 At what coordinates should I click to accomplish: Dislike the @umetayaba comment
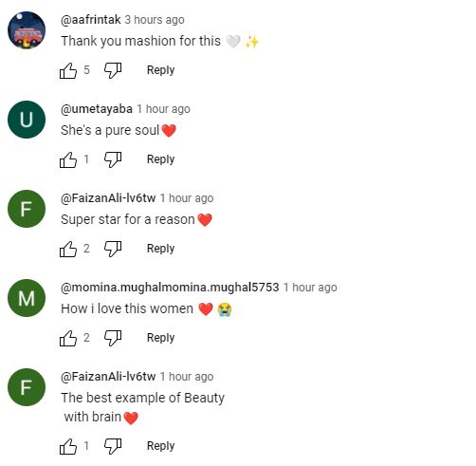pyautogui.click(x=113, y=159)
